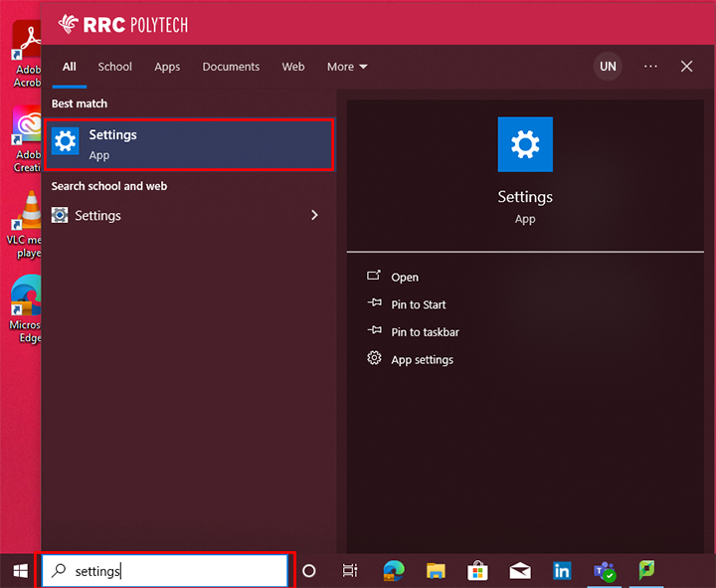Open App settings for Settings

tap(422, 359)
